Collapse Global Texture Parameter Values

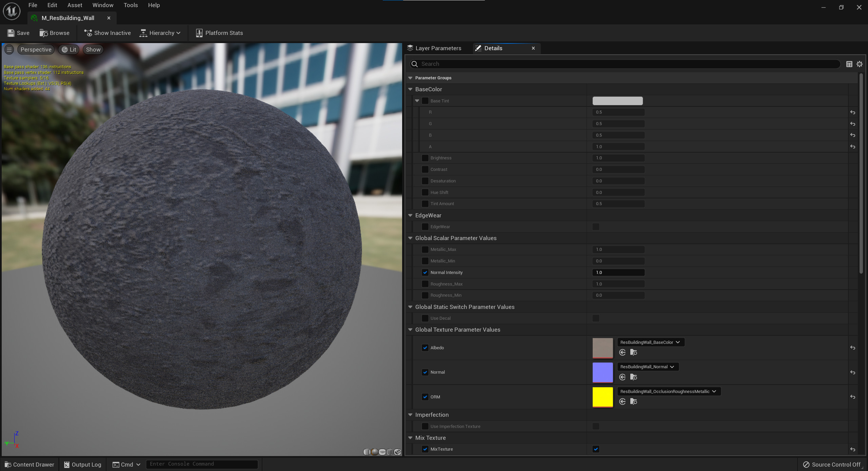(410, 330)
